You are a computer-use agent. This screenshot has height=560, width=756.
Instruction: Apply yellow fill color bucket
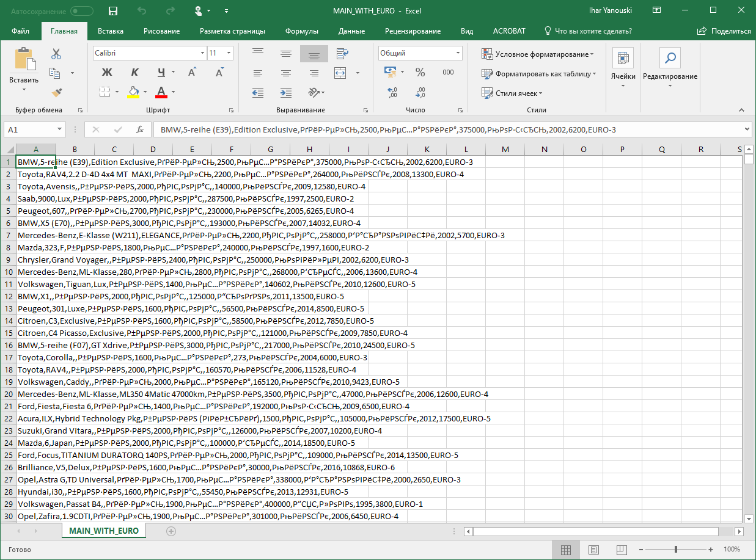(x=133, y=92)
